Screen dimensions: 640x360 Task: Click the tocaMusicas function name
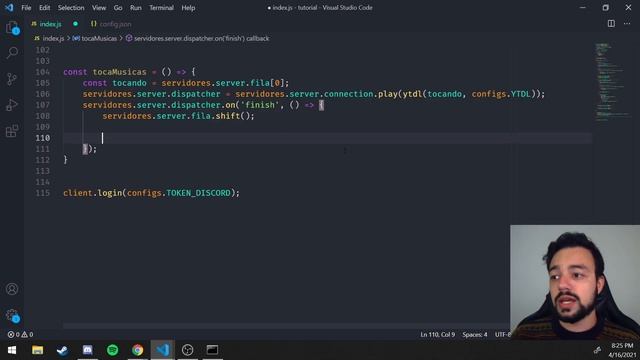[x=119, y=72]
